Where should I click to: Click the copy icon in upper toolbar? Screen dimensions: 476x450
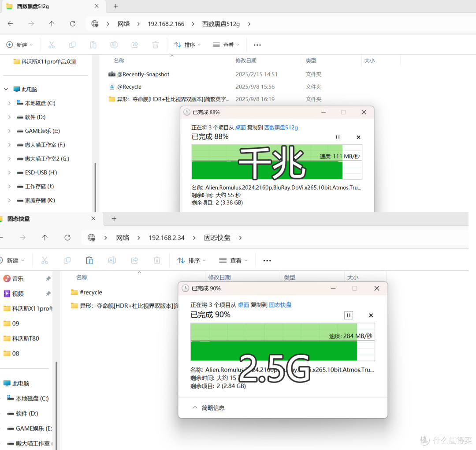[x=72, y=45]
